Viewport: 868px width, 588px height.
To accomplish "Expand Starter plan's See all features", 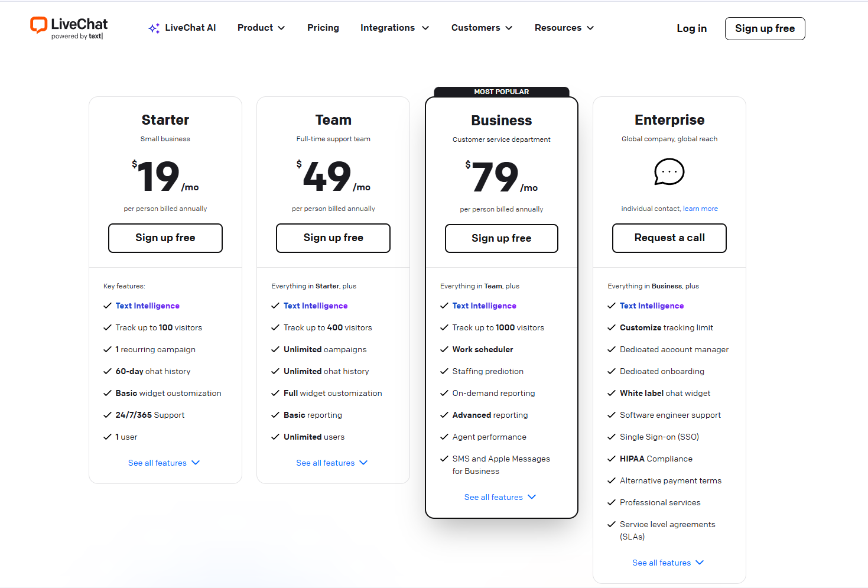I will pos(164,463).
